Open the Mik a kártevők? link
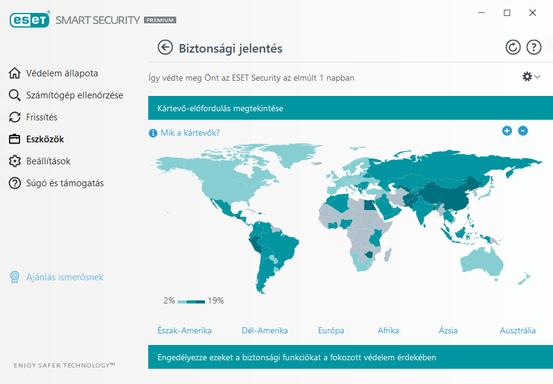553x384 pixels. click(x=190, y=133)
